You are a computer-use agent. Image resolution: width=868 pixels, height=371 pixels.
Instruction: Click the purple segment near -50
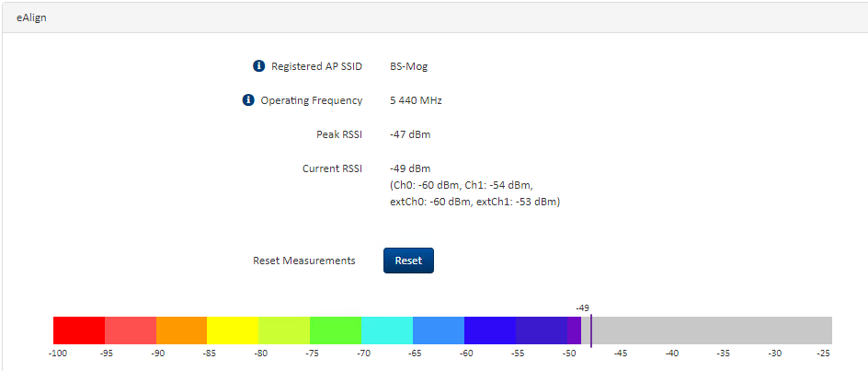[x=574, y=330]
